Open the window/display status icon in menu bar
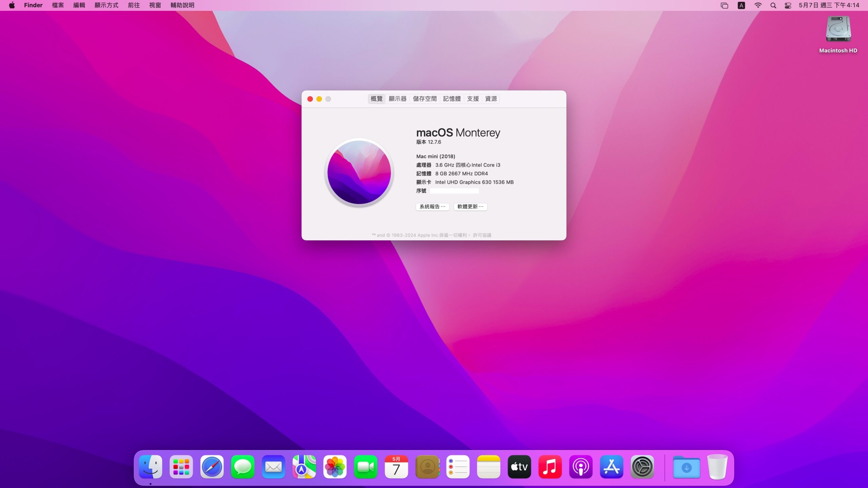The image size is (868, 488). click(724, 5)
